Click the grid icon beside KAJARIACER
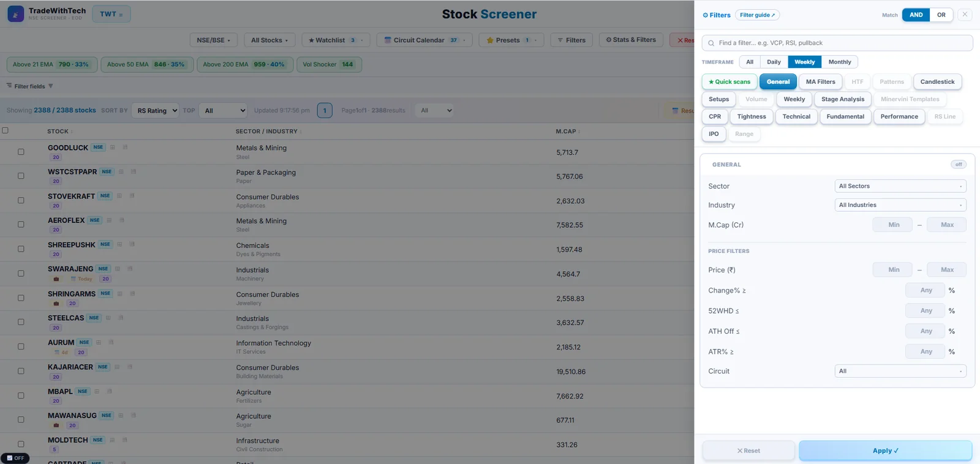 click(117, 367)
